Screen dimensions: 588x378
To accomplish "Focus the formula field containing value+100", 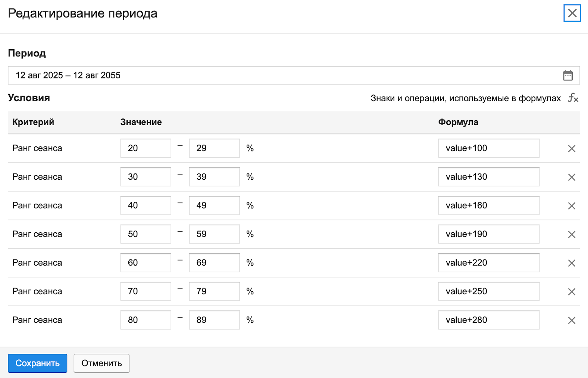I will [x=488, y=148].
